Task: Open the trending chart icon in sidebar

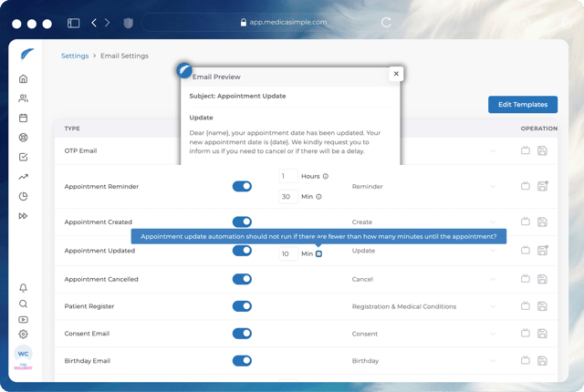Action: click(x=23, y=177)
